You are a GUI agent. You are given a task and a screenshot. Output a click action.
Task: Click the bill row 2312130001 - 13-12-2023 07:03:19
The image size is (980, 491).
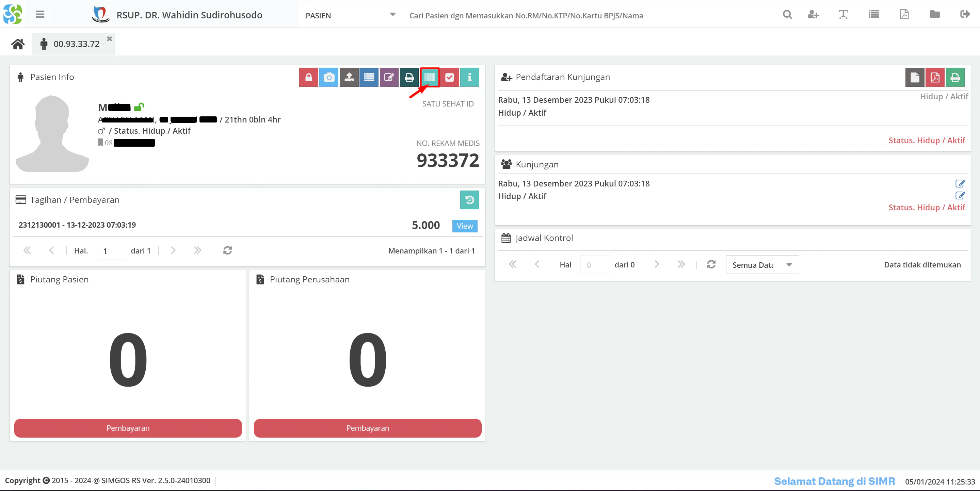247,225
